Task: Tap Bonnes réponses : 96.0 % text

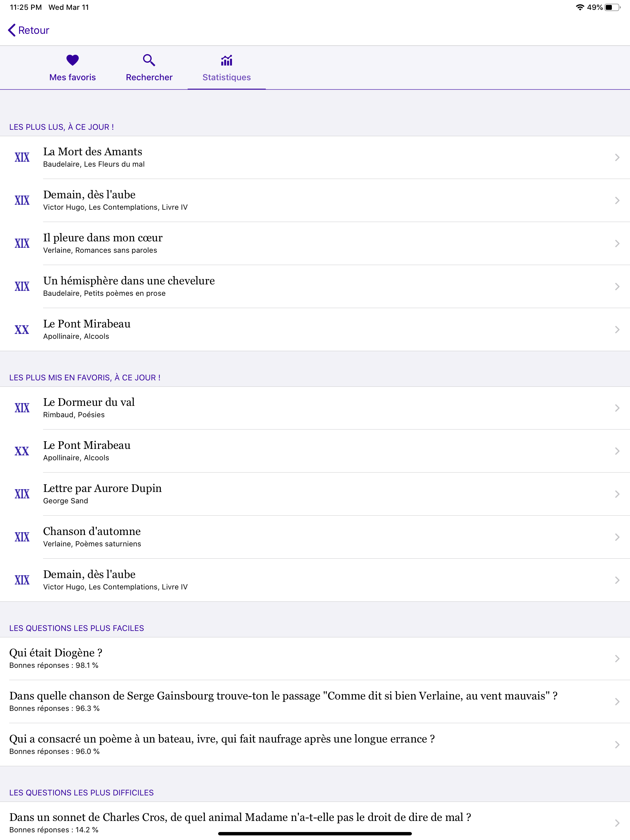Action: point(54,751)
